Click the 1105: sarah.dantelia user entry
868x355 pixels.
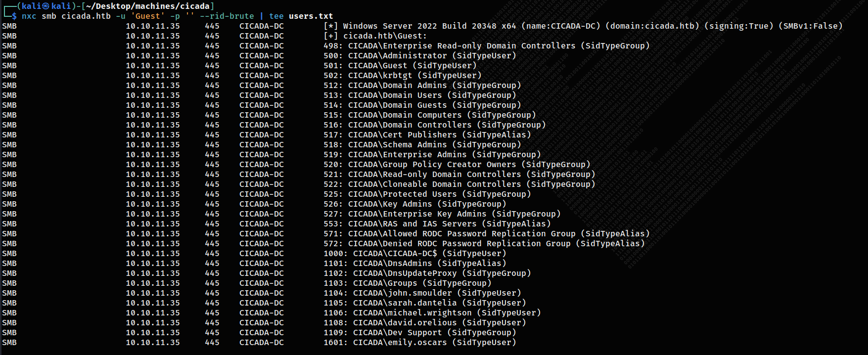point(425,303)
